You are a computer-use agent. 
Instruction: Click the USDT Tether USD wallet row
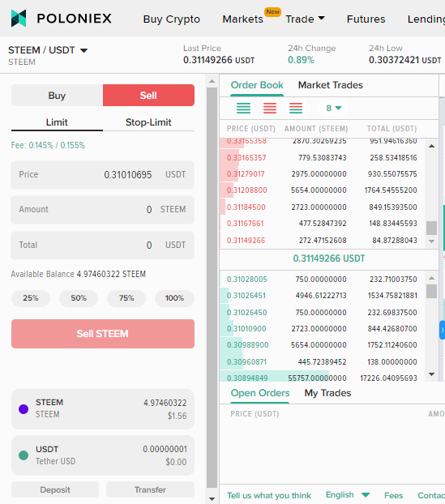coord(103,455)
